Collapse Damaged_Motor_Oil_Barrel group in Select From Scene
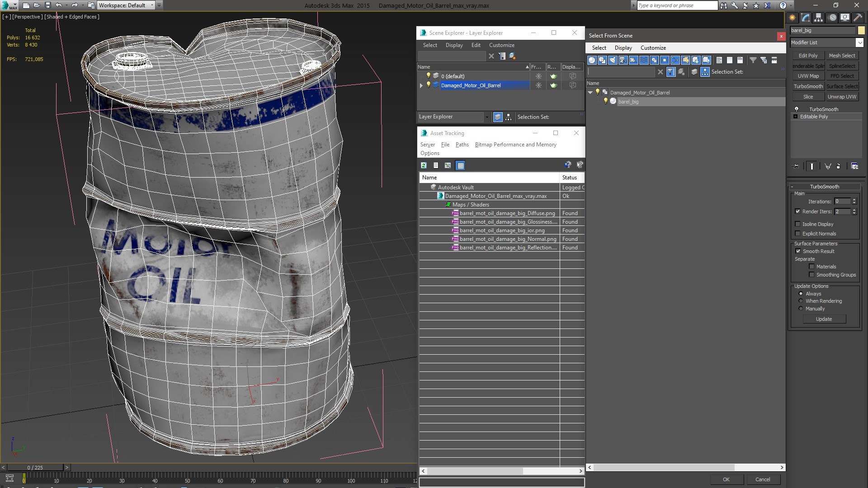The width and height of the screenshot is (868, 488). pyautogui.click(x=590, y=93)
